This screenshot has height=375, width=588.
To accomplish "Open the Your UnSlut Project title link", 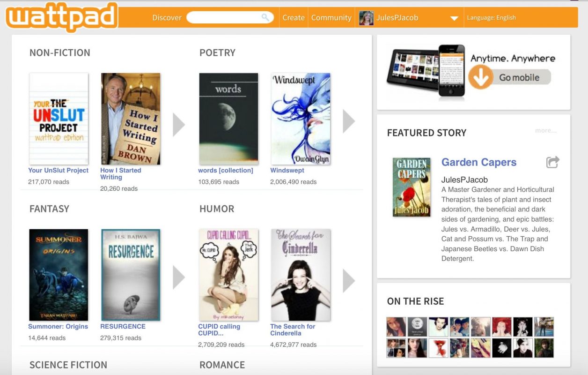I will pyautogui.click(x=58, y=170).
